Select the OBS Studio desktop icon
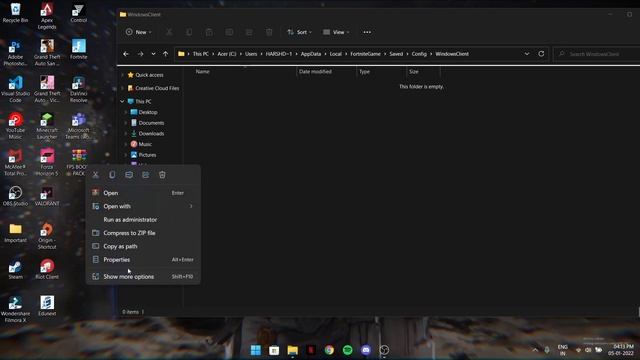 15,196
